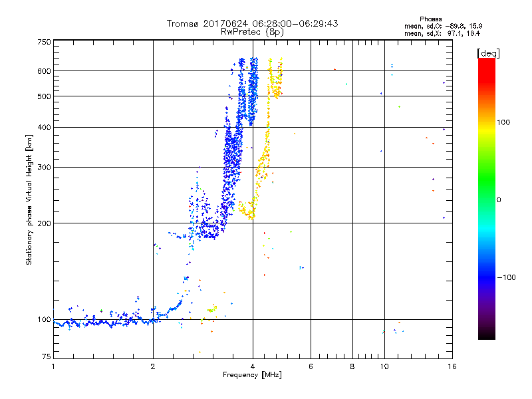Click the x-axis tick label "4"

point(253,366)
